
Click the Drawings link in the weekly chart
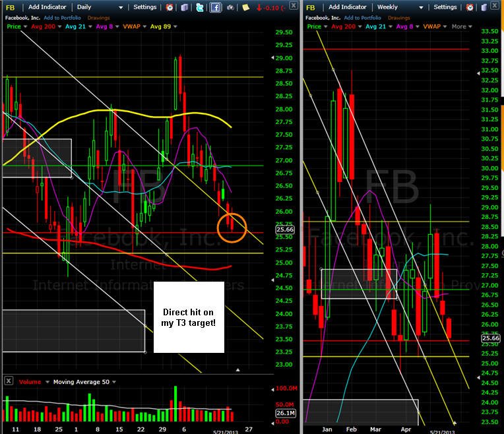(398, 18)
